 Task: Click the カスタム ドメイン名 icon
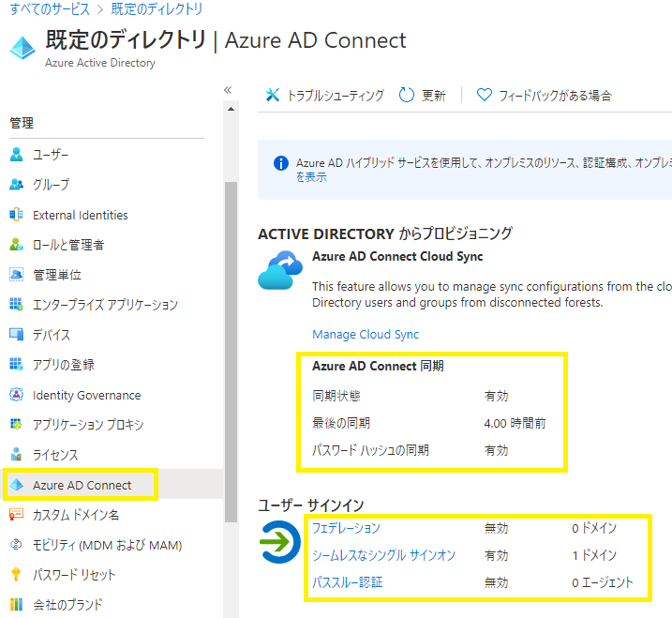[16, 514]
